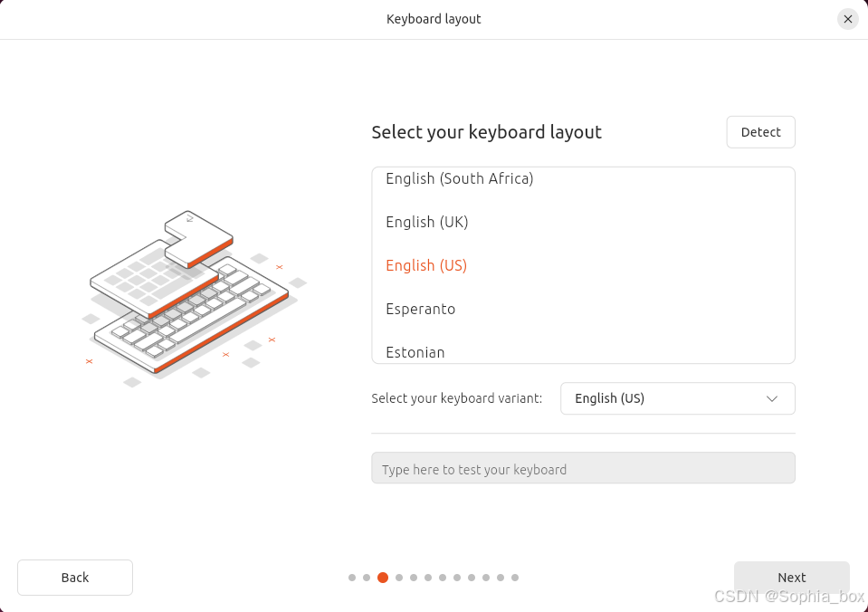The width and height of the screenshot is (868, 612).
Task: Click the last page indicator dot
Action: coord(515,578)
